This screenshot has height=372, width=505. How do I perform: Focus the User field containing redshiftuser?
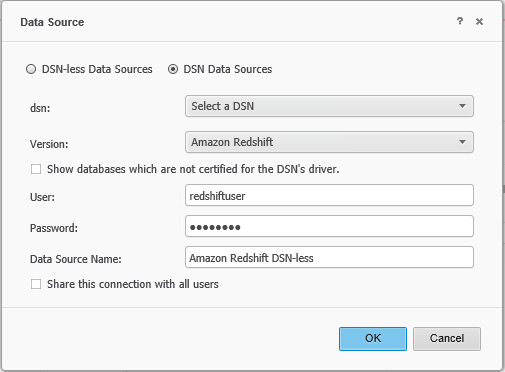coord(329,195)
